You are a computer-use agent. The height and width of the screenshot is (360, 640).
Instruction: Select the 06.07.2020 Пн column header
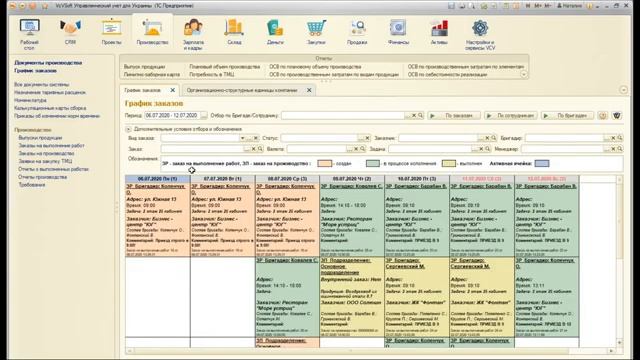[x=158, y=179]
